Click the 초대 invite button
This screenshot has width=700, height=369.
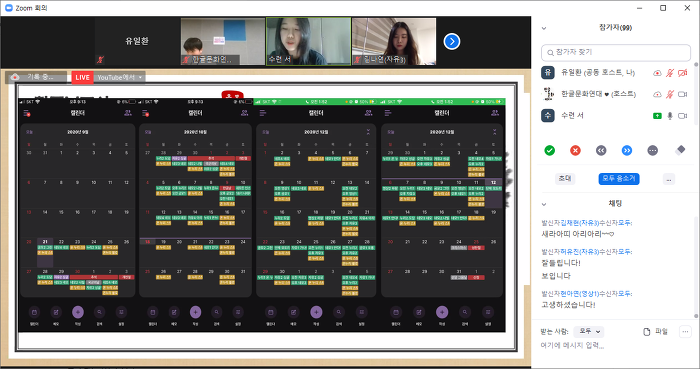[x=565, y=178]
